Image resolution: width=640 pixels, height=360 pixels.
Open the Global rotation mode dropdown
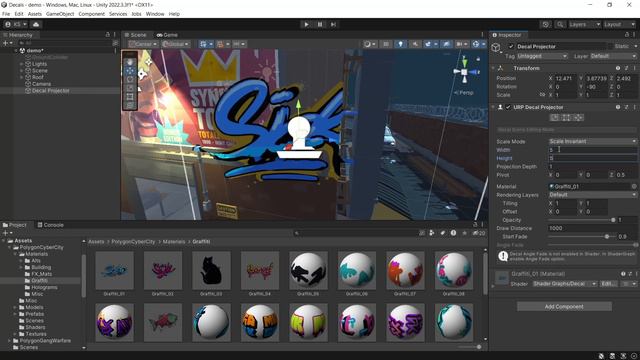point(176,44)
